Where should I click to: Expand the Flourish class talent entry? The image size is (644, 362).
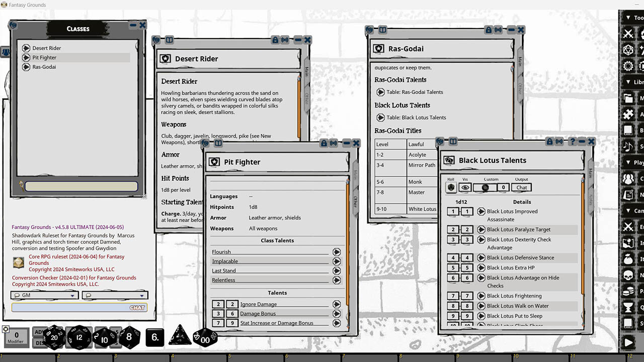tap(337, 251)
